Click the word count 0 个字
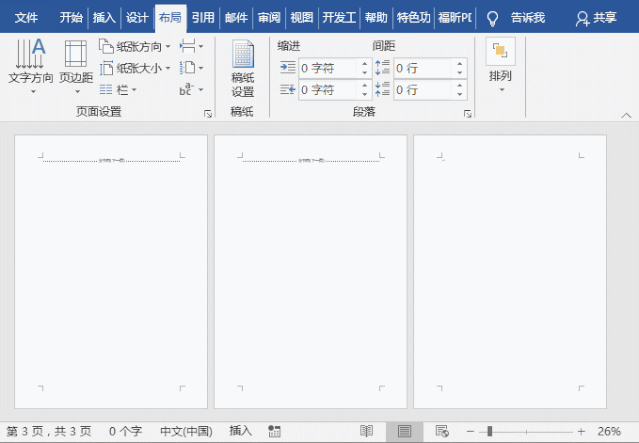This screenshot has width=639, height=443. tap(126, 431)
